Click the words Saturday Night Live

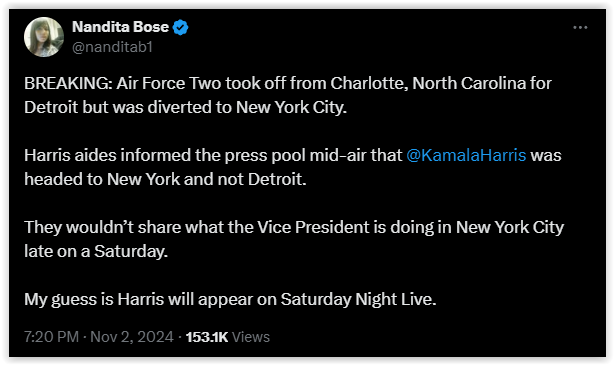point(358,300)
